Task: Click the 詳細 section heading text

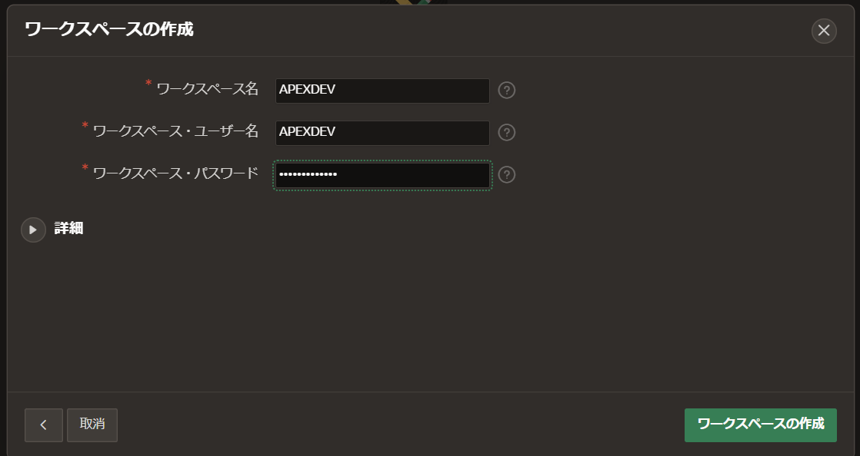Action: tap(69, 228)
